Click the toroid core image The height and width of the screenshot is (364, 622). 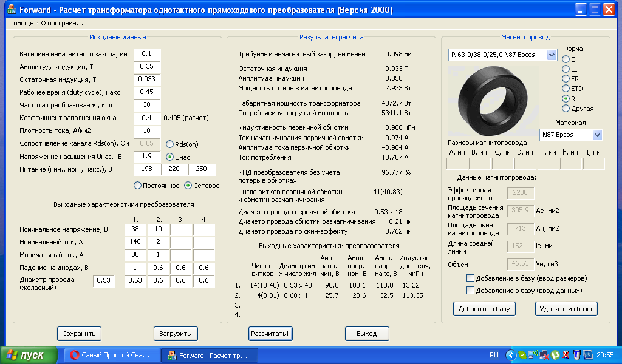[493, 101]
